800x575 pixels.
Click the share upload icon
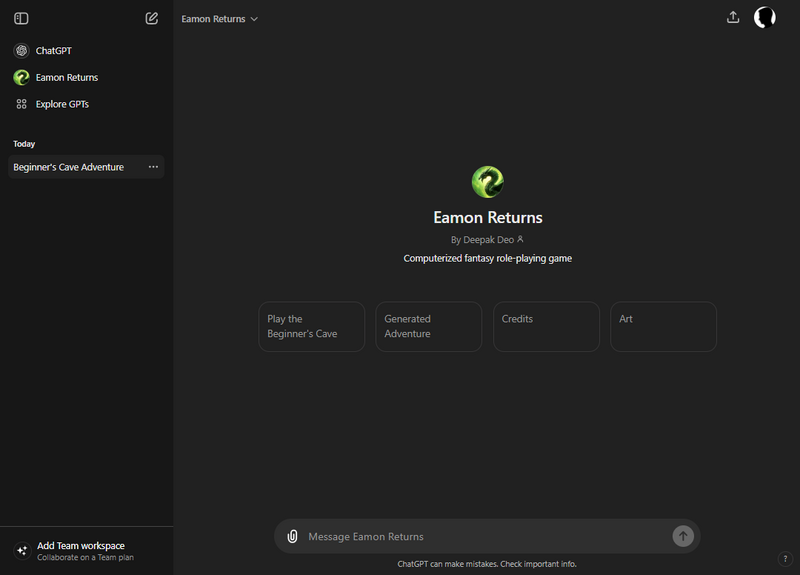733,18
